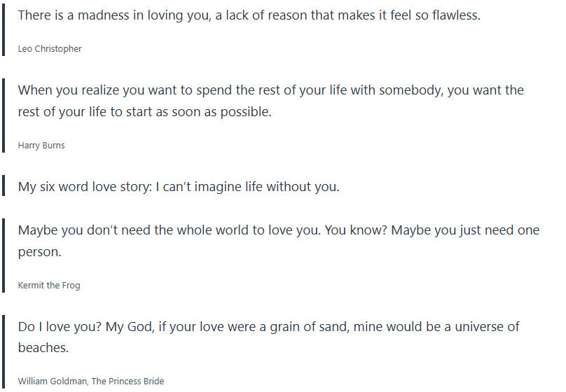Click the vertical bar beside the Harry Burns quote
Image resolution: width=566 pixels, height=392 pixels.
[4, 116]
